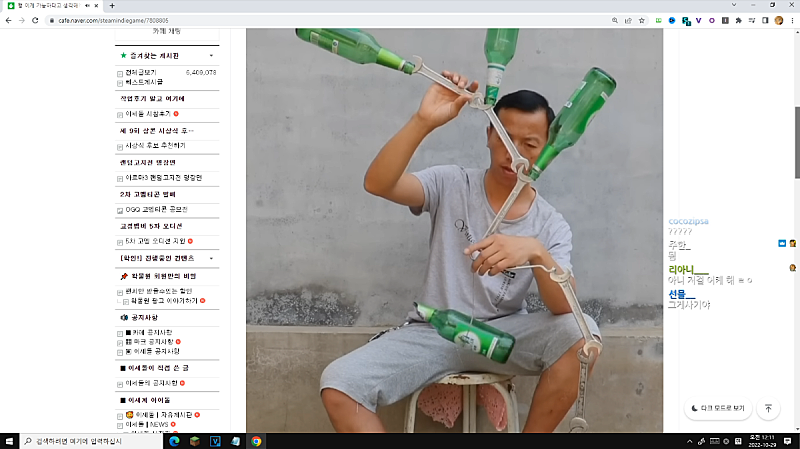This screenshot has width=800, height=449.
Task: Open the Chrome three-dot menu
Action: pyautogui.click(x=792, y=20)
